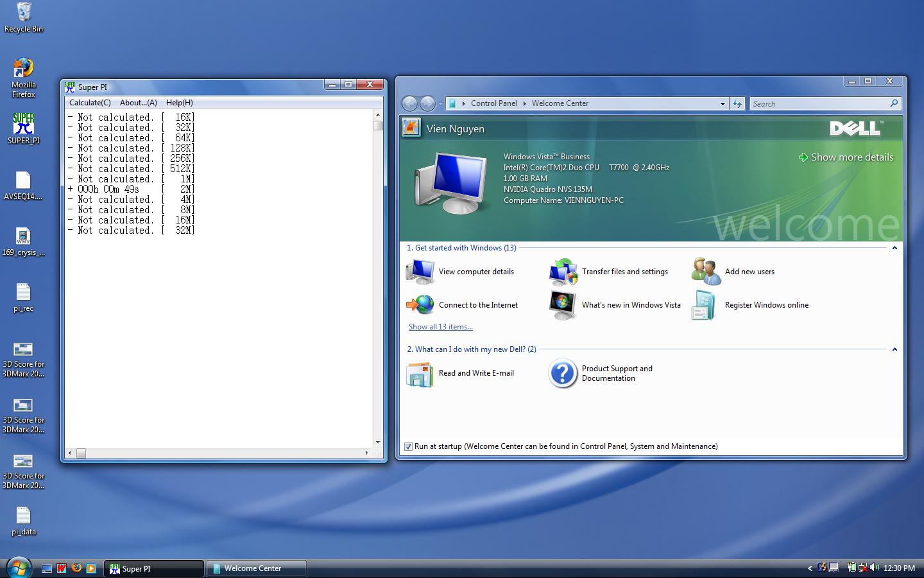924x578 pixels.
Task: Launch the red W quick launch icon
Action: [62, 568]
